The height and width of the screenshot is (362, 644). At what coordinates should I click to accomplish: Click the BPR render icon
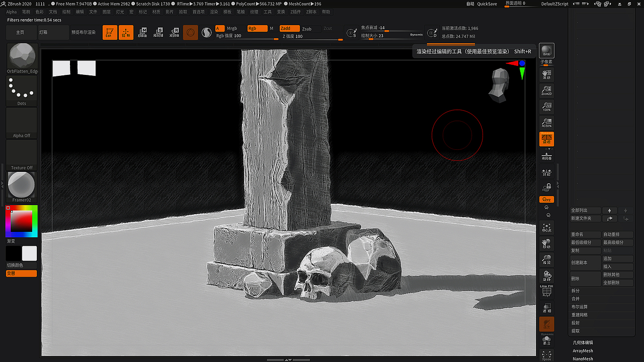click(x=546, y=51)
